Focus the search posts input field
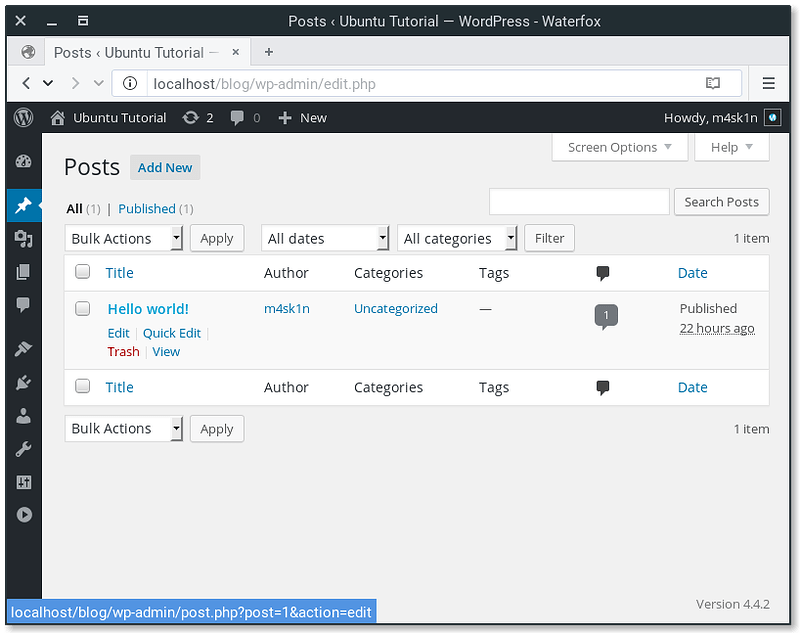This screenshot has width=800, height=633. (x=579, y=202)
